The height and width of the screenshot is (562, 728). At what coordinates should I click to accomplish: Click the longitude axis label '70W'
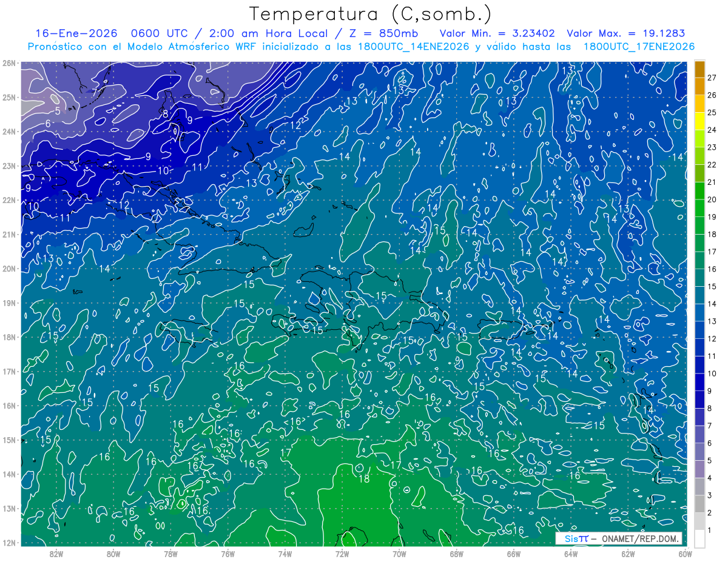click(399, 554)
